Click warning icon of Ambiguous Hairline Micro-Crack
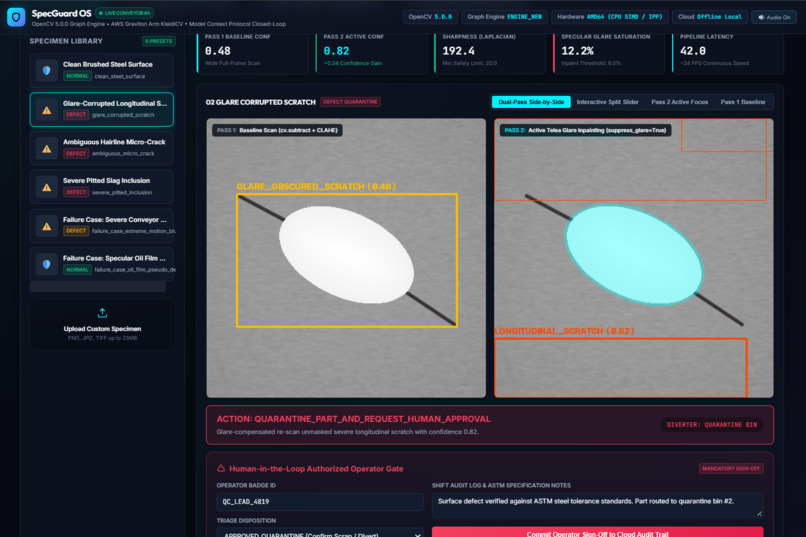This screenshot has width=806, height=537. pyautogui.click(x=47, y=149)
